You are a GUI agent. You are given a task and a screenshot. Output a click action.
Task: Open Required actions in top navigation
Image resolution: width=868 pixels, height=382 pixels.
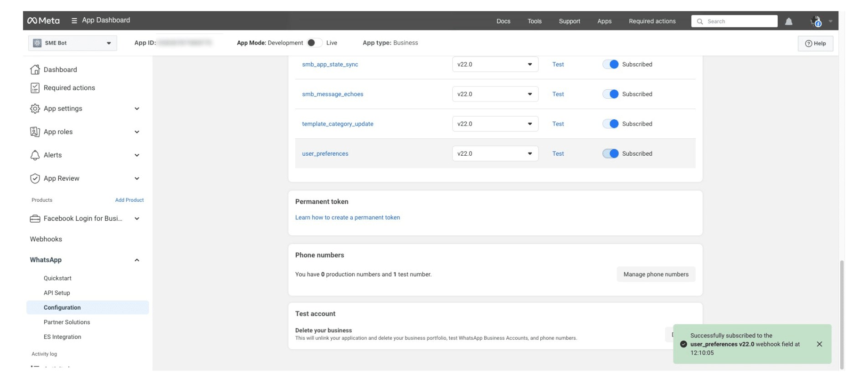(652, 21)
